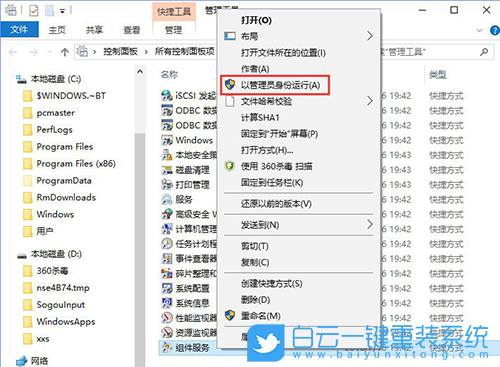Select the 碎片整理 icon
This screenshot has width=500, height=367.
click(x=167, y=274)
